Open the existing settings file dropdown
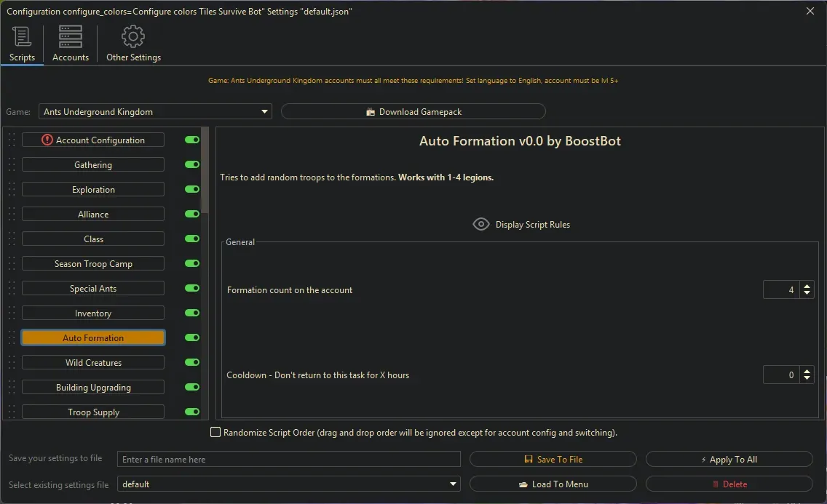827x504 pixels. coord(454,484)
